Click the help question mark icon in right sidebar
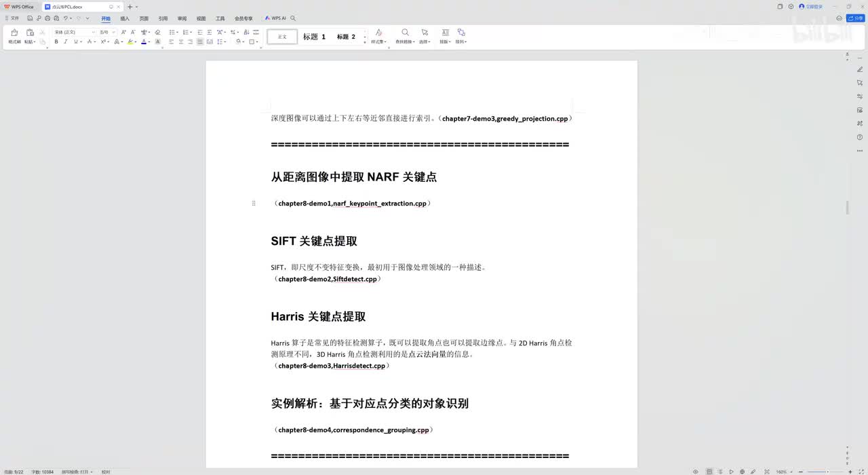Screen dimensions: 868x475 click(860, 137)
